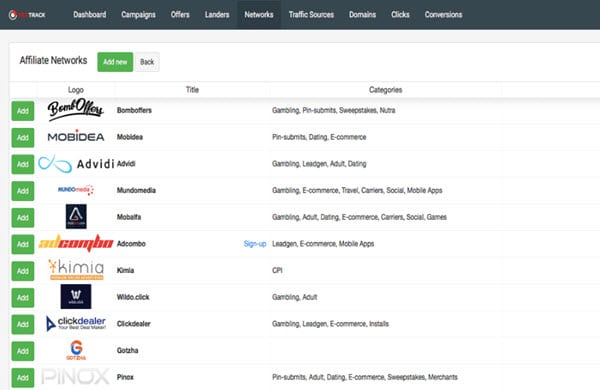Select the Networks tab
Image resolution: width=600 pixels, height=390 pixels.
pos(259,15)
